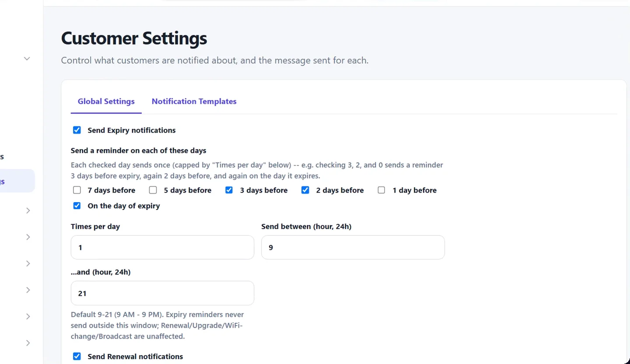Uncheck 2 days before reminder
This screenshot has width=630, height=364.
pyautogui.click(x=305, y=190)
